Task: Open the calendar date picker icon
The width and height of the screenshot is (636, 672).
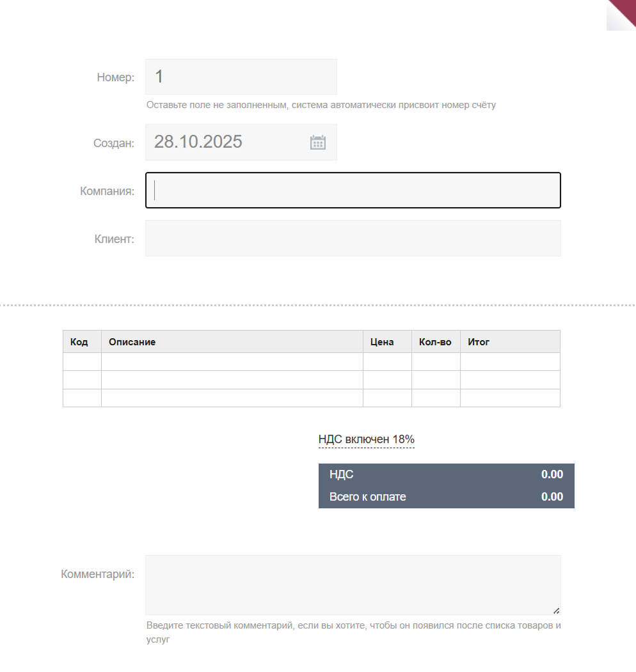Action: 318,142
